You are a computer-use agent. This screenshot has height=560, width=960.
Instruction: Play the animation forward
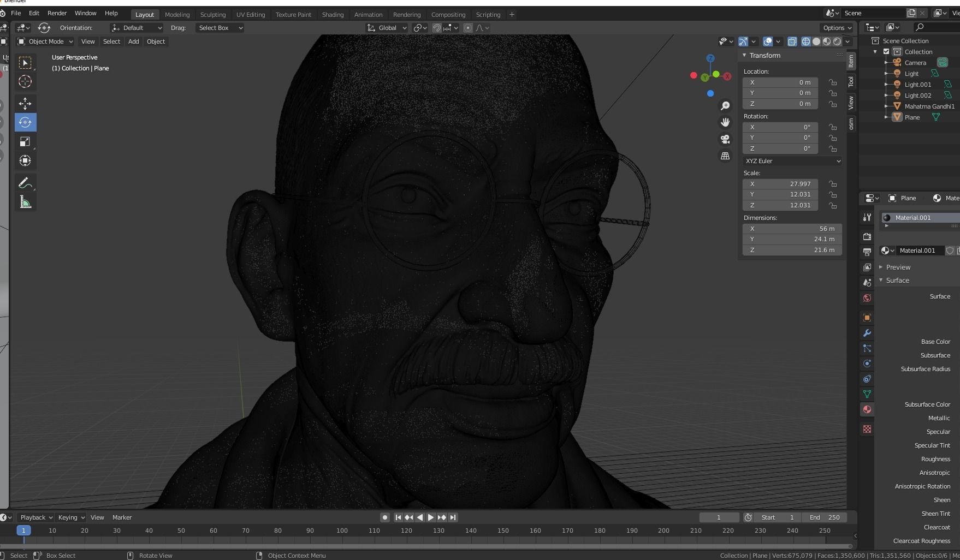[x=431, y=517]
